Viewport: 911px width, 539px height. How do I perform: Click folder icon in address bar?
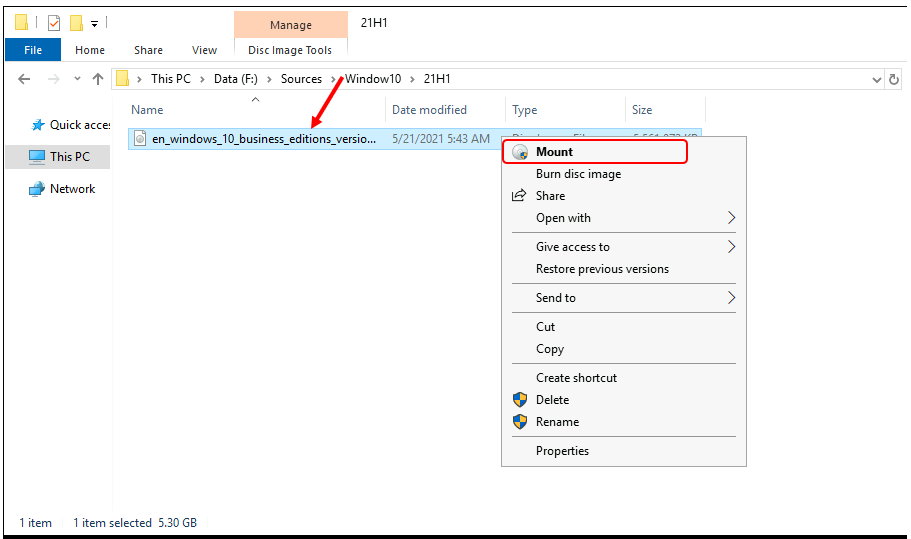pyautogui.click(x=122, y=78)
